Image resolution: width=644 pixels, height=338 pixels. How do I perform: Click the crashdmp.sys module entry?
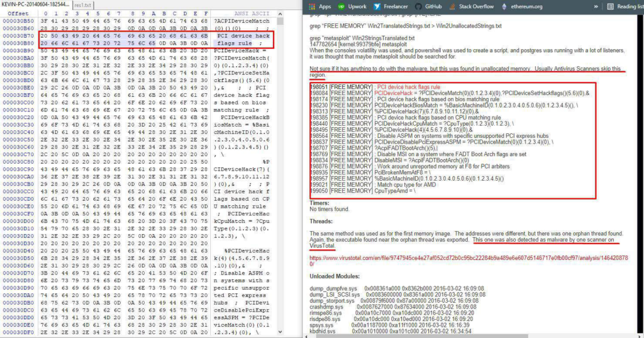[x=392, y=307]
